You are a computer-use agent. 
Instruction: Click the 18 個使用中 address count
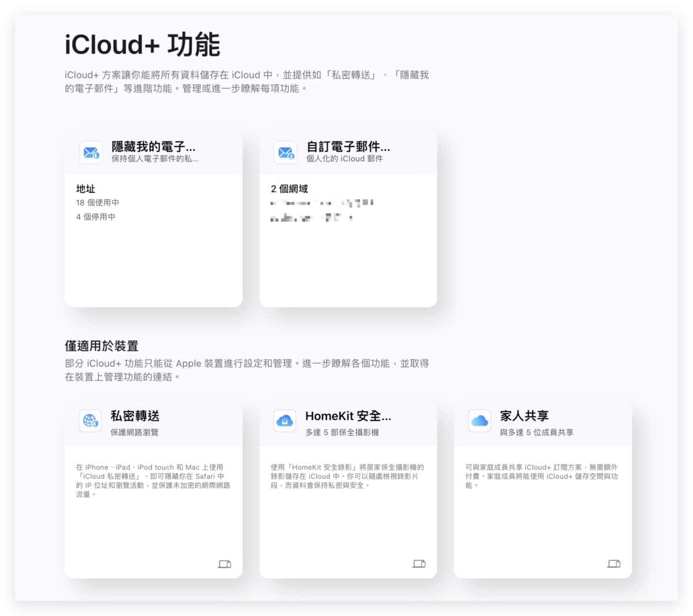click(x=98, y=203)
